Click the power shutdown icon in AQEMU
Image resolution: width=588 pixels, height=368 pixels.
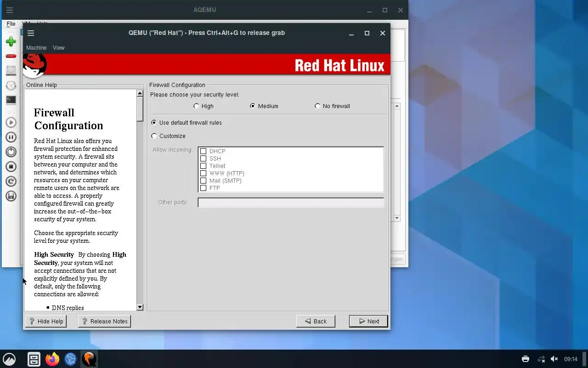click(11, 152)
